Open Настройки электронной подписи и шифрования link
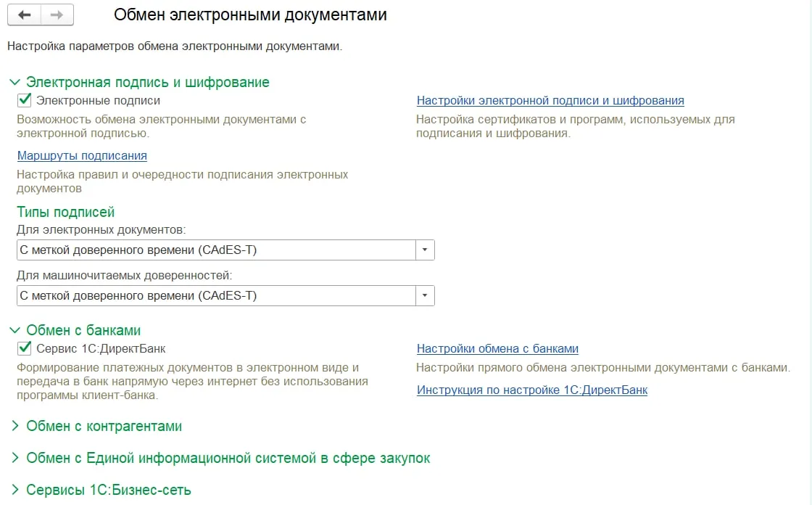This screenshot has height=505, width=812. tap(550, 101)
